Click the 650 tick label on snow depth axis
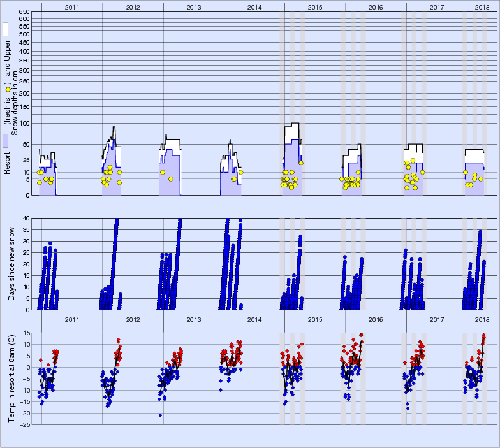 [24, 12]
